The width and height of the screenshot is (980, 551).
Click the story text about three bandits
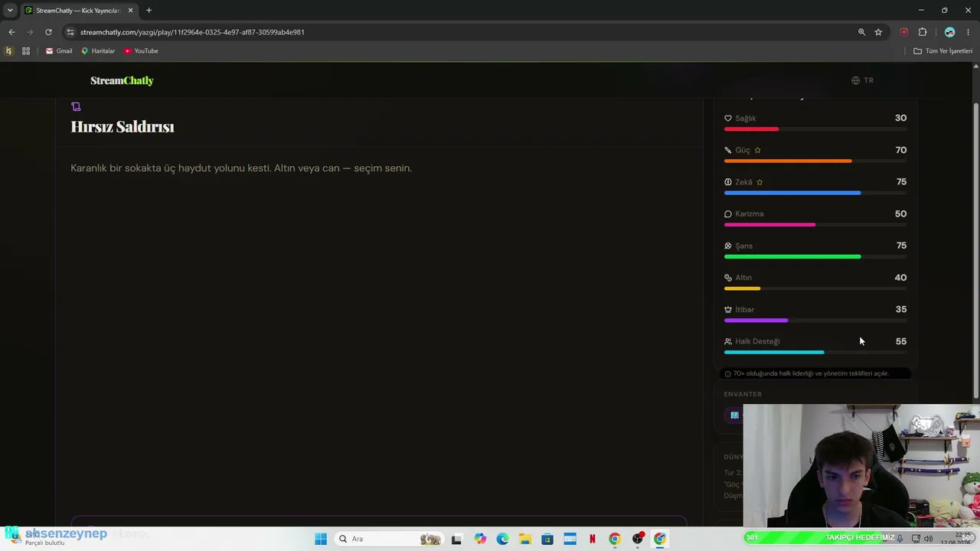[241, 168]
